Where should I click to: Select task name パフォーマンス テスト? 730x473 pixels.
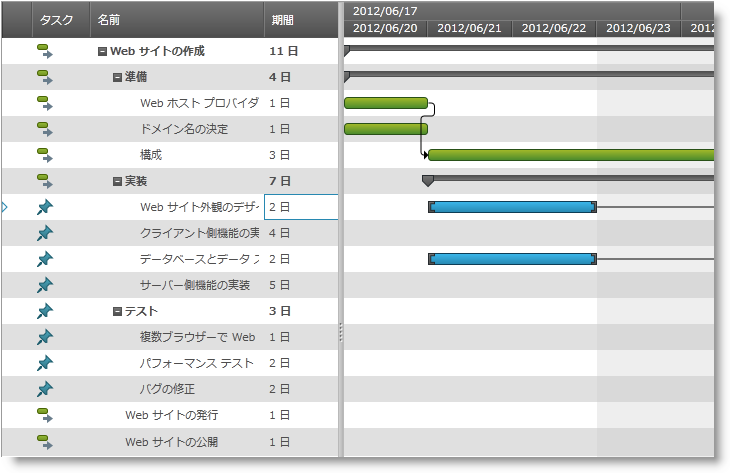point(196,363)
